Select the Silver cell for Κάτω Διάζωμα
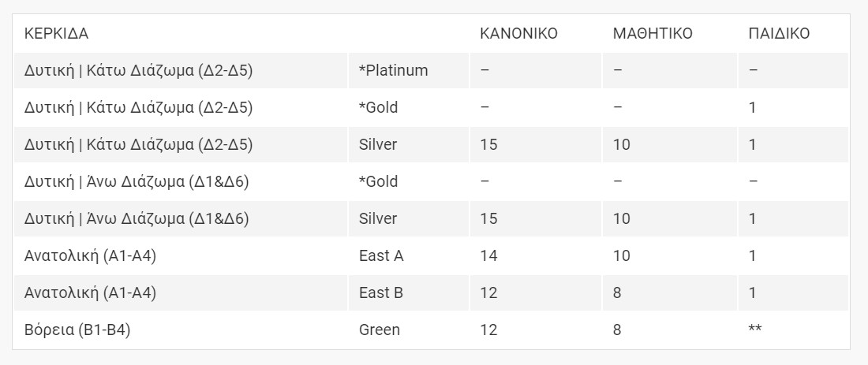Viewport: 868px width, 365px height. [409, 144]
